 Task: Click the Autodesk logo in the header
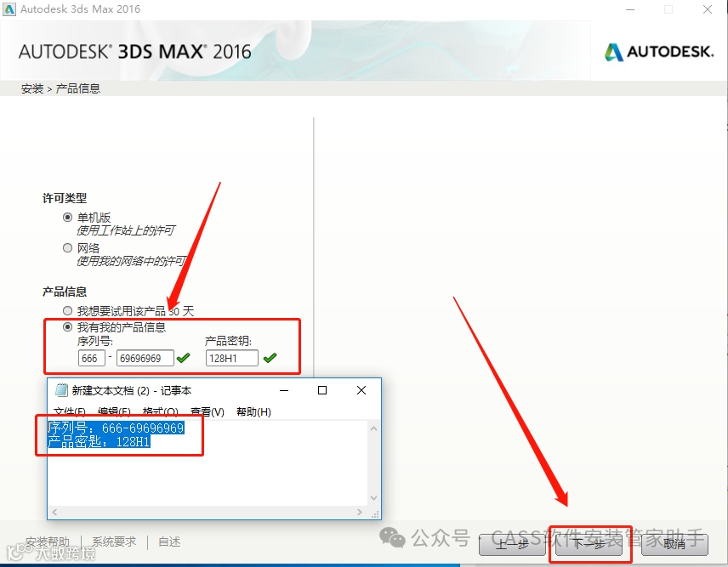click(659, 52)
